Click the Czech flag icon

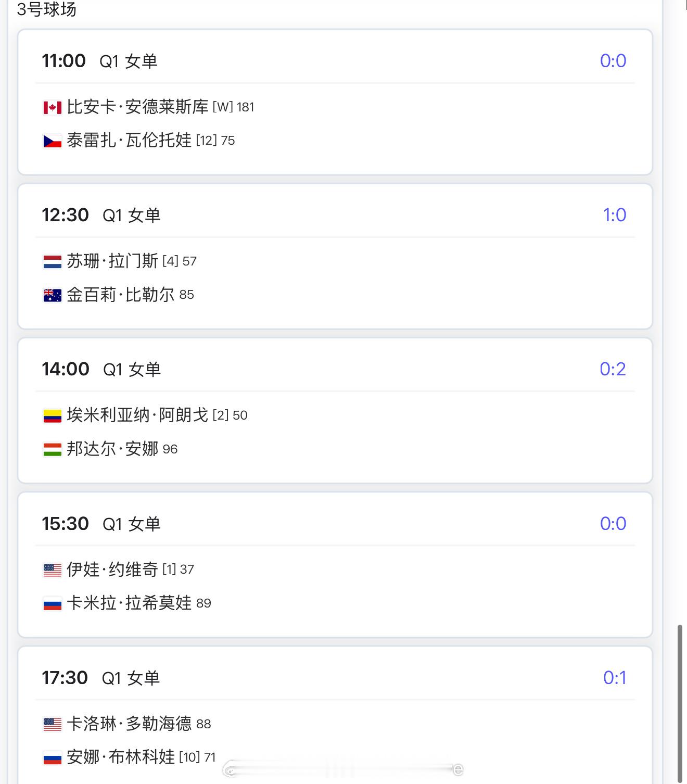(x=52, y=141)
